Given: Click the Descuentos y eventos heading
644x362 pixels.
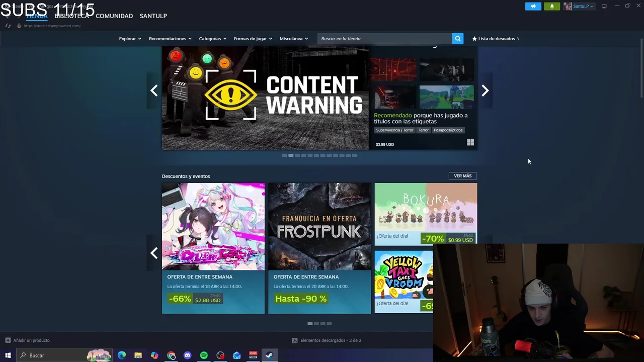Looking at the screenshot, I should [x=186, y=176].
